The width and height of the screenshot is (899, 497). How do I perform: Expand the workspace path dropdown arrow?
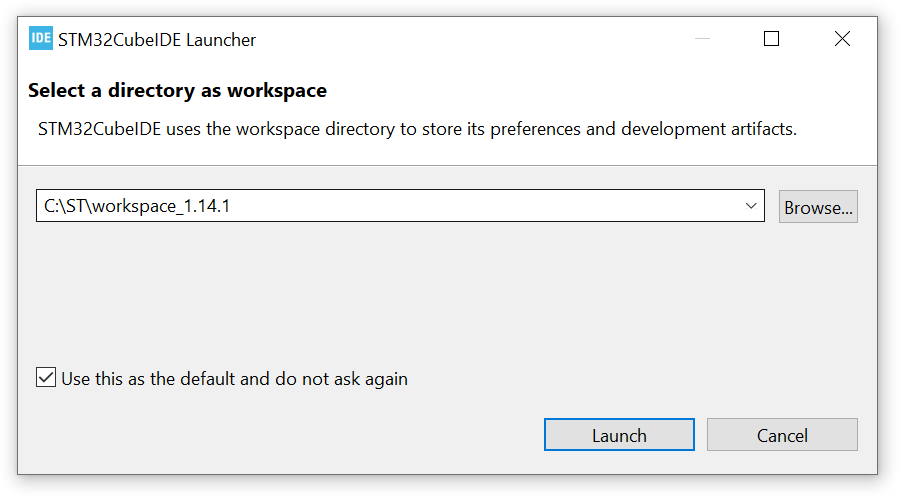point(751,206)
